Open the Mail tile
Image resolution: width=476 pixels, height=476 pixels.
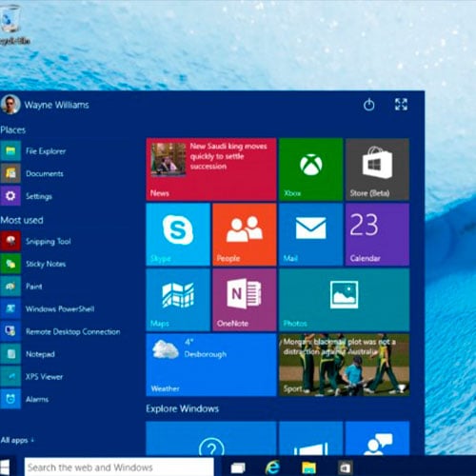pos(311,234)
